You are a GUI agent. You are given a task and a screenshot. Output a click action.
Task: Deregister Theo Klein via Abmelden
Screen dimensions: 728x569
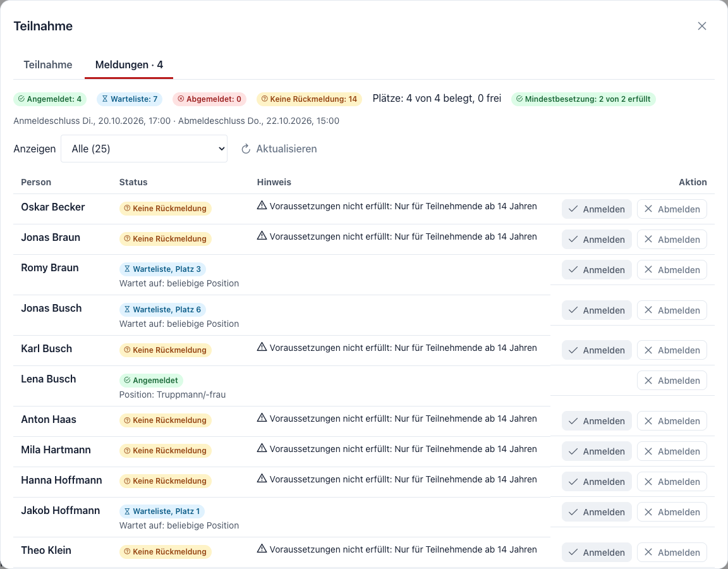coord(672,553)
